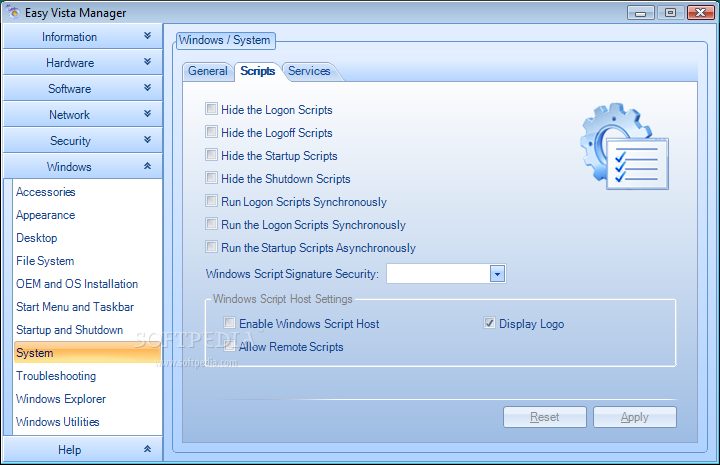Screen dimensions: 720x465
Task: Expand the Hardware section chevron
Action: point(147,61)
